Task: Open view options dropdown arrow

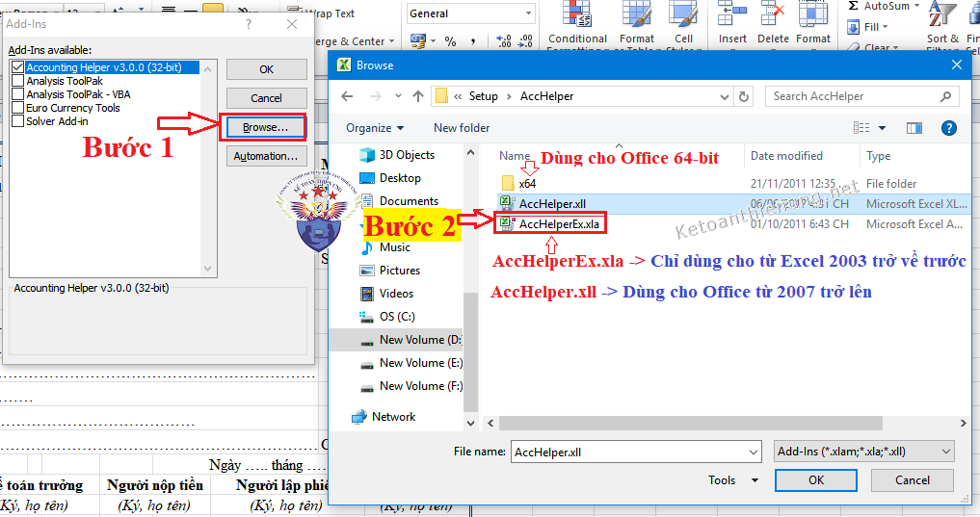Action: click(x=882, y=128)
